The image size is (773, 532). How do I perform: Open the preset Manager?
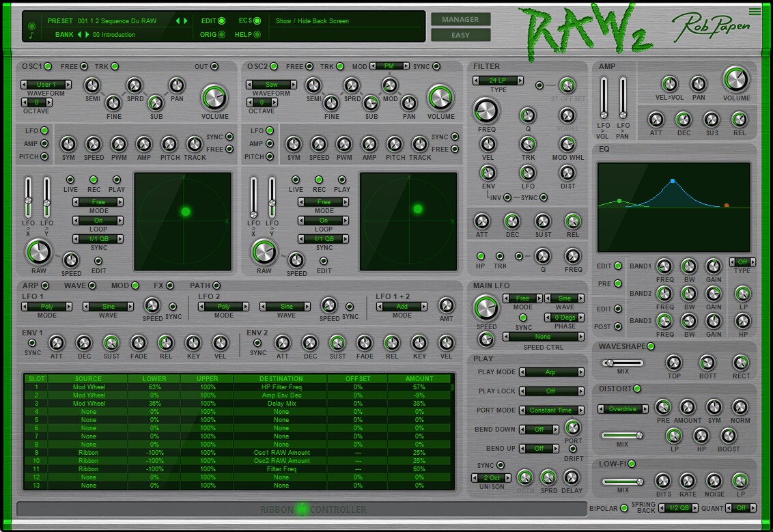coord(460,19)
